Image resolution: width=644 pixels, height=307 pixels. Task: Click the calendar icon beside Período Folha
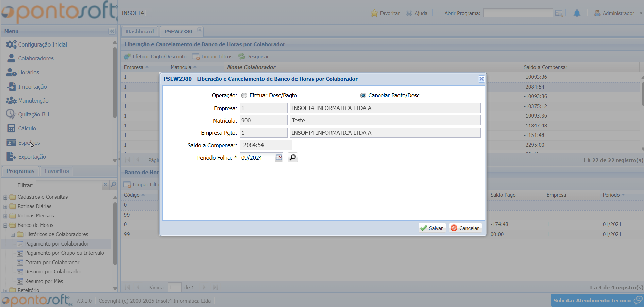tap(279, 158)
